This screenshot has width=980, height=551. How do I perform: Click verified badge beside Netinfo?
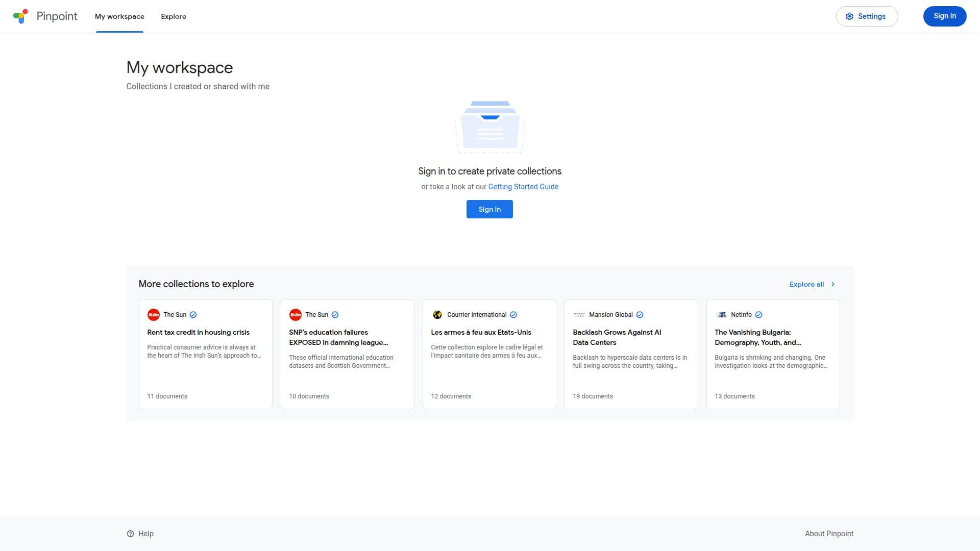[758, 315]
